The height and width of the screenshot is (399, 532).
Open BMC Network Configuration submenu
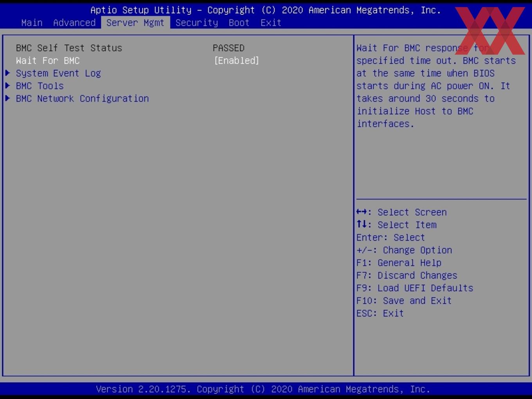point(83,99)
